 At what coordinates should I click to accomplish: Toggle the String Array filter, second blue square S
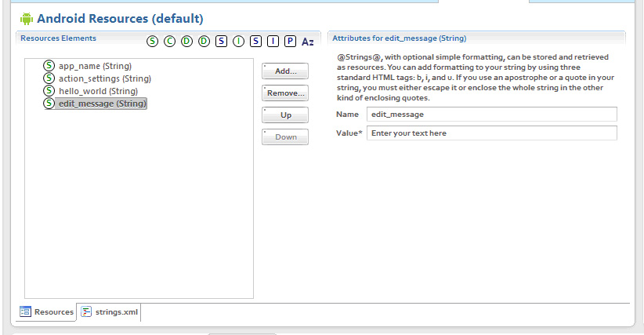(x=256, y=41)
